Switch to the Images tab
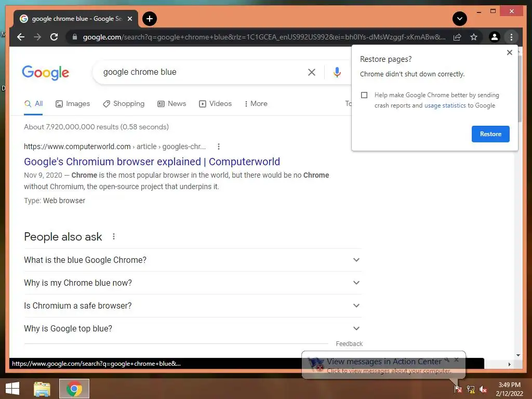The width and height of the screenshot is (532, 399). pos(73,104)
